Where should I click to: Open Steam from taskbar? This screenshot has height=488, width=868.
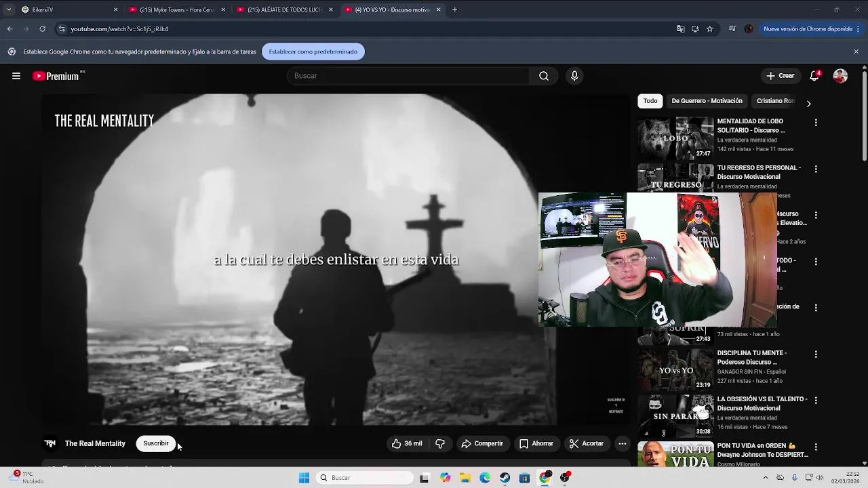[x=505, y=478]
